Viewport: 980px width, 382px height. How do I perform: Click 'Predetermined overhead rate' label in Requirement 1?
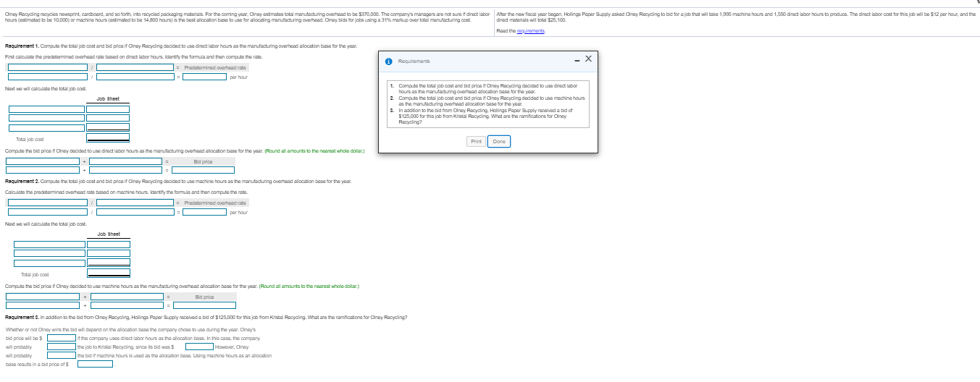215,67
